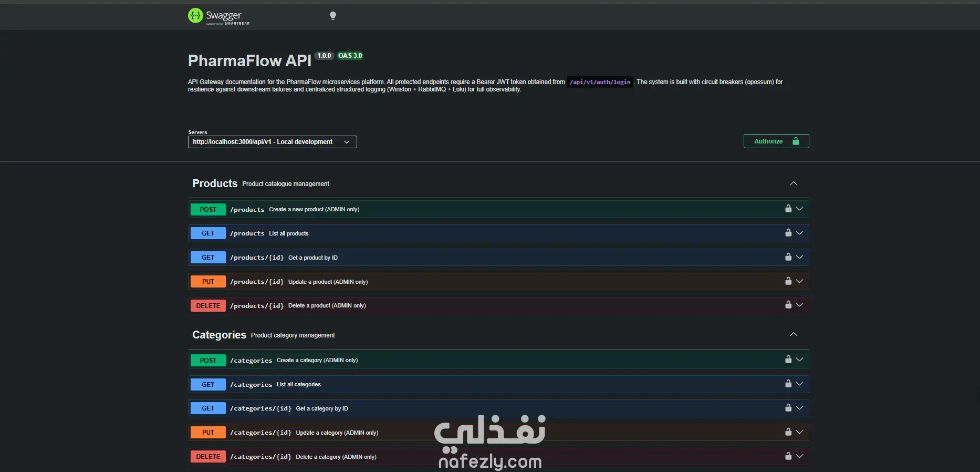Click 'Create a new product (ADMIN only)' text
The width and height of the screenshot is (980, 472).
click(314, 209)
